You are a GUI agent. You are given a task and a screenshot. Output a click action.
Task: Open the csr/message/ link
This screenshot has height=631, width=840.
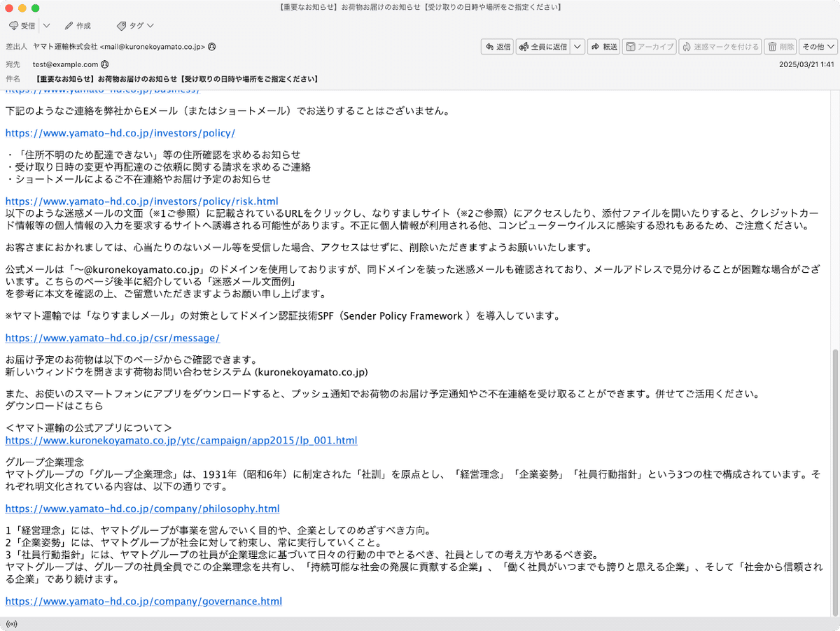pyautogui.click(x=113, y=338)
